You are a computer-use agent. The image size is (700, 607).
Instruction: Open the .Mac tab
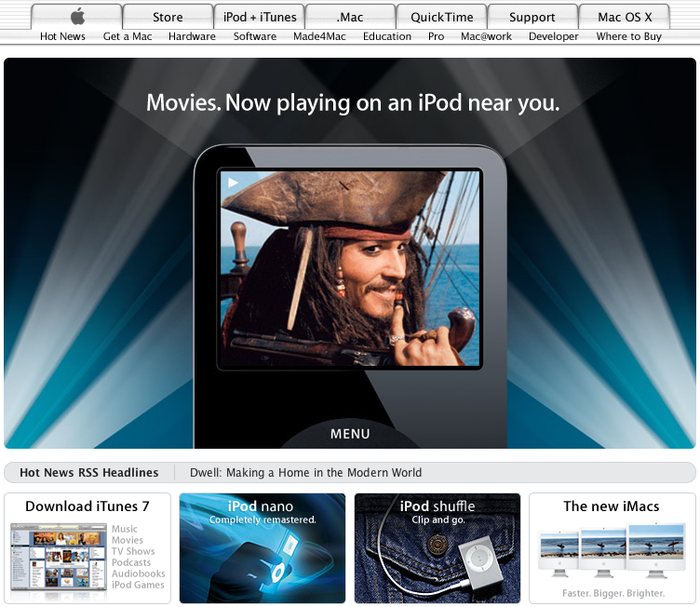[350, 17]
